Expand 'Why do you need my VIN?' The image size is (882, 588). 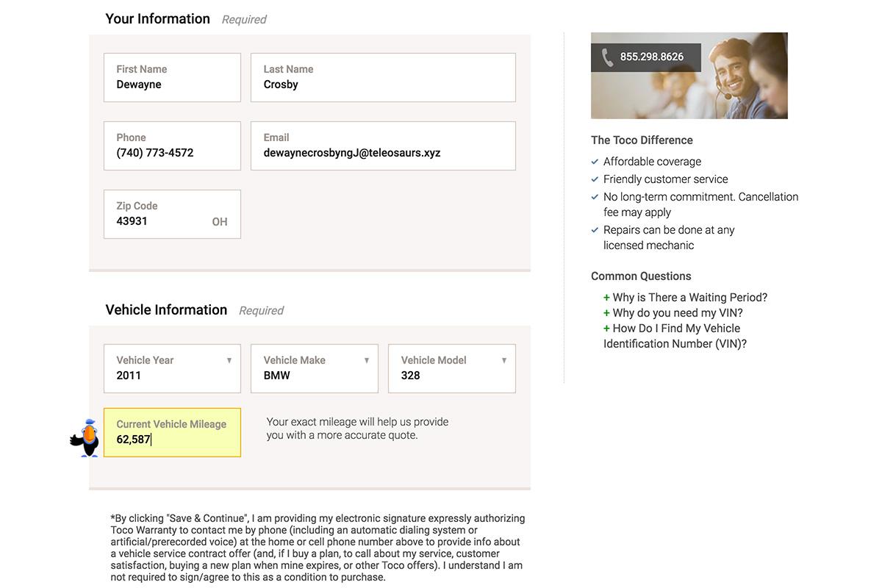pos(677,313)
